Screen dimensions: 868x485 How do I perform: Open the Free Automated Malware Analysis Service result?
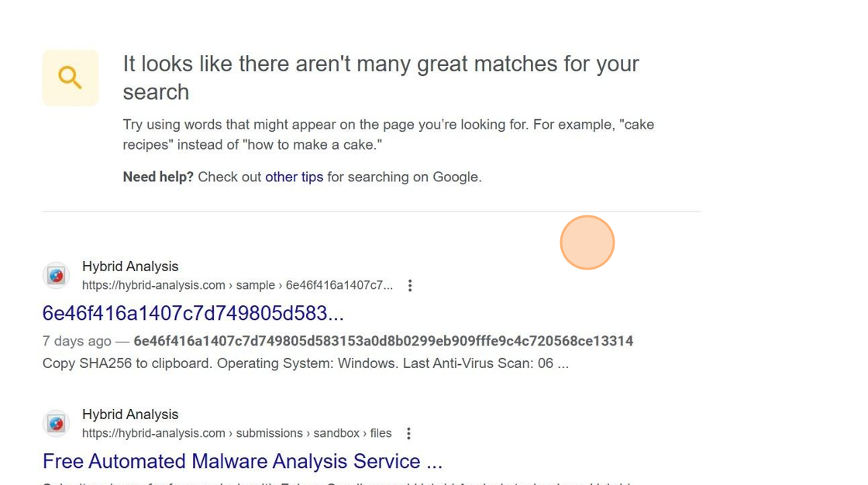pyautogui.click(x=242, y=461)
